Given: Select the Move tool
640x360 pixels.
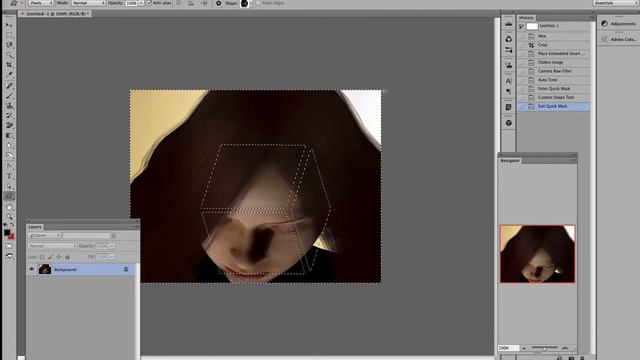Looking at the screenshot, I should [x=9, y=25].
